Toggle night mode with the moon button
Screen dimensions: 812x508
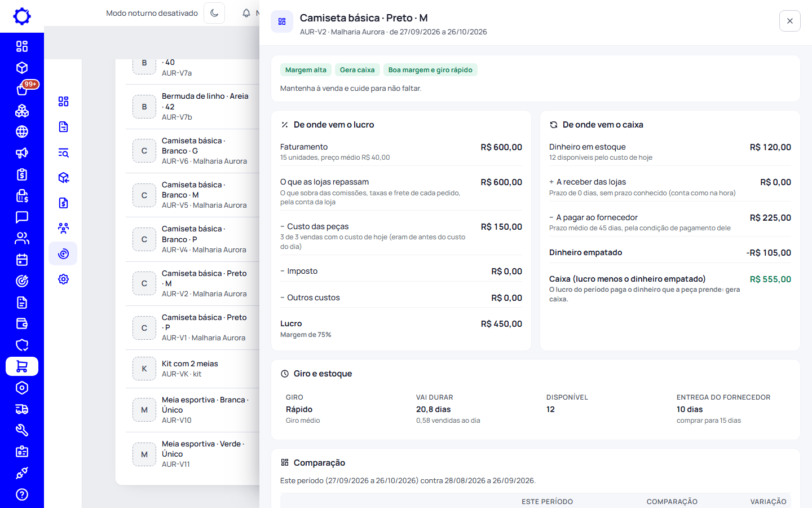[x=214, y=13]
